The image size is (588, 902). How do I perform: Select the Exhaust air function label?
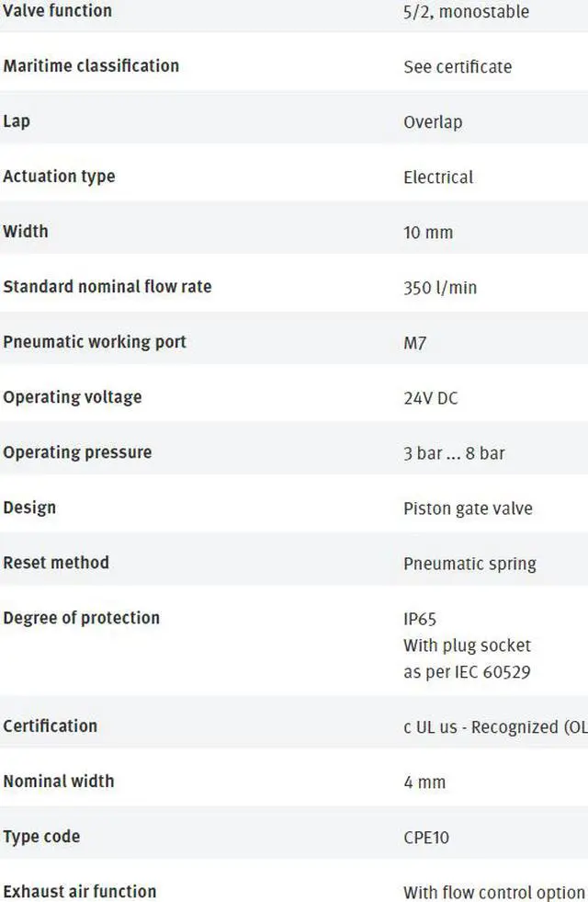[x=80, y=892]
